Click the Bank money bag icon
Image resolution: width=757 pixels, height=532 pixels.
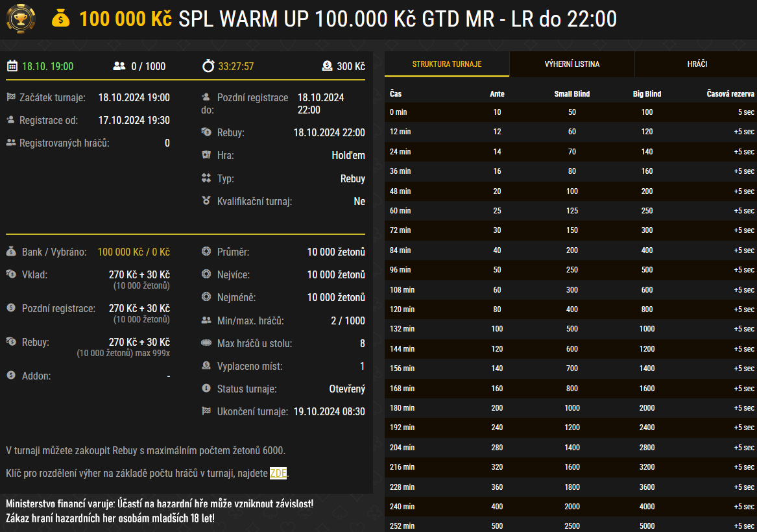10,252
